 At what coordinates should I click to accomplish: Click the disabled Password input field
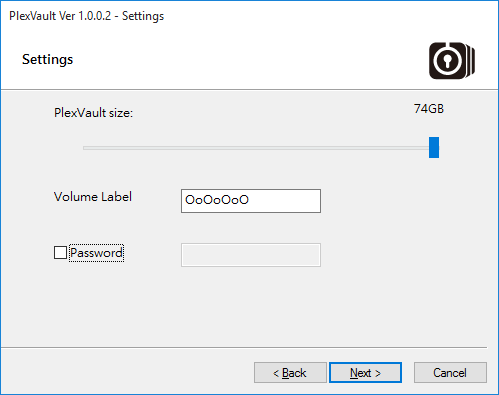pos(251,255)
